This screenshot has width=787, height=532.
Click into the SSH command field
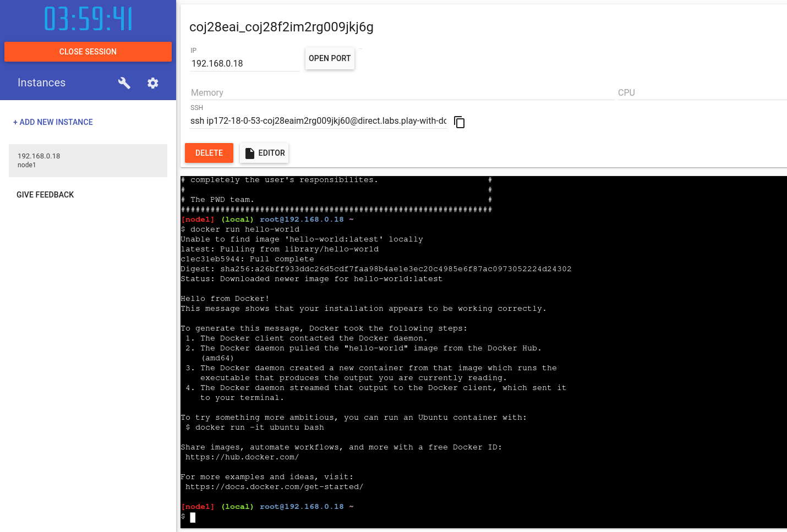[318, 121]
